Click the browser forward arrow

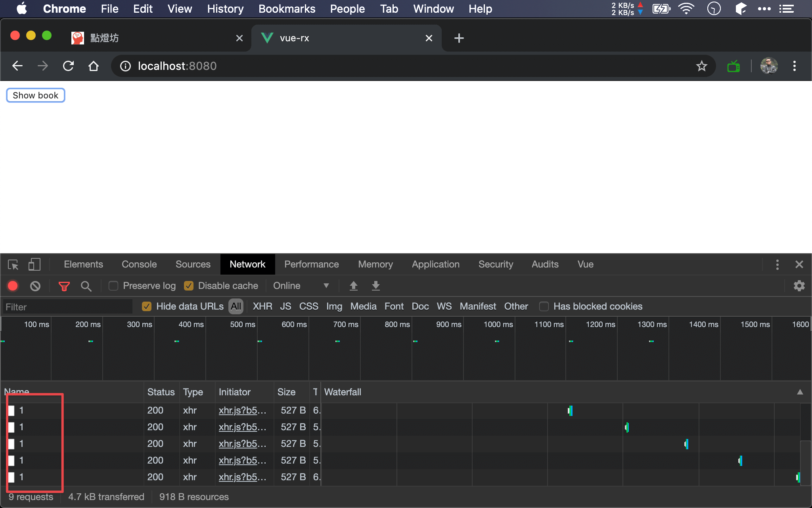click(x=43, y=66)
